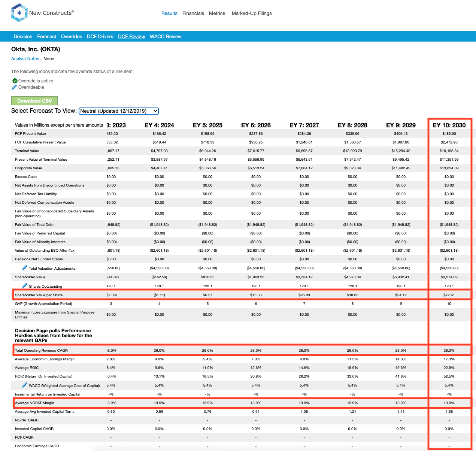476x451 pixels.
Task: Click the EY 7: 2027 column header
Action: (x=304, y=125)
